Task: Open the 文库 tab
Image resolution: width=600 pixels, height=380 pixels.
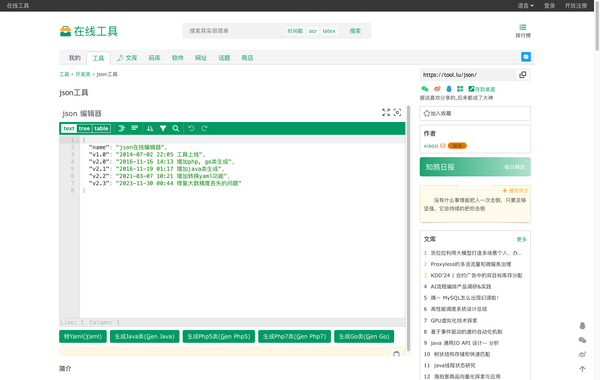Action: tap(127, 58)
